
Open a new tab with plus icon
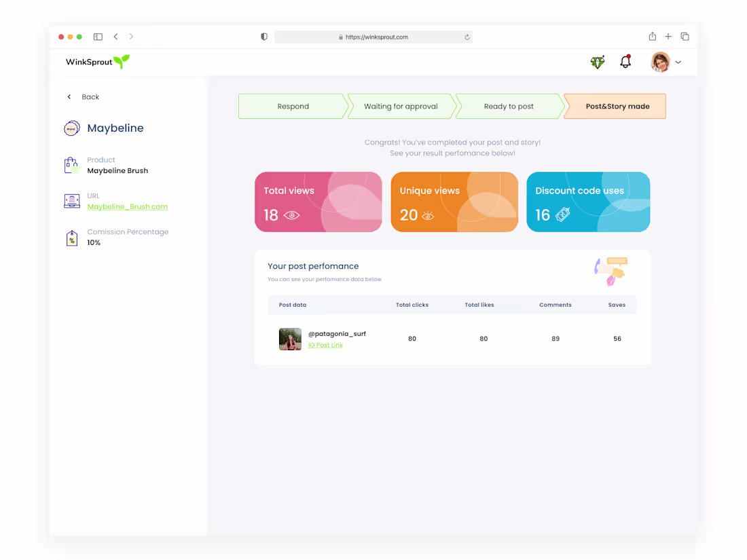(x=668, y=36)
